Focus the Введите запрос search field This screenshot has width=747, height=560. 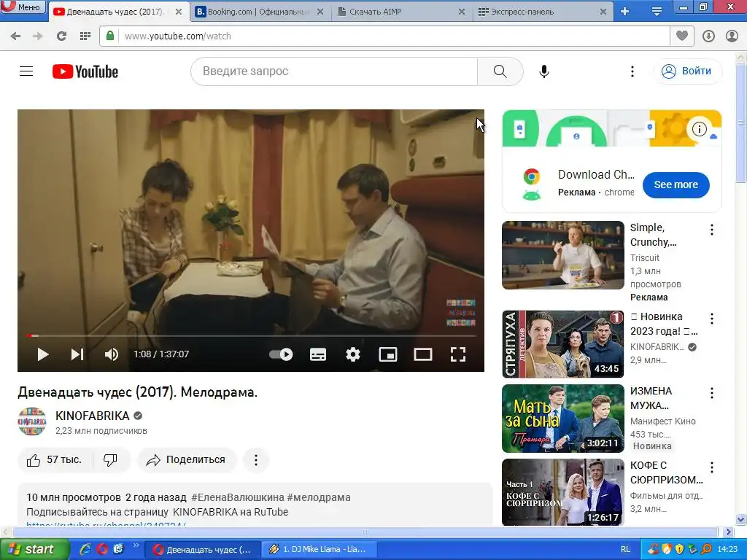[x=334, y=71]
